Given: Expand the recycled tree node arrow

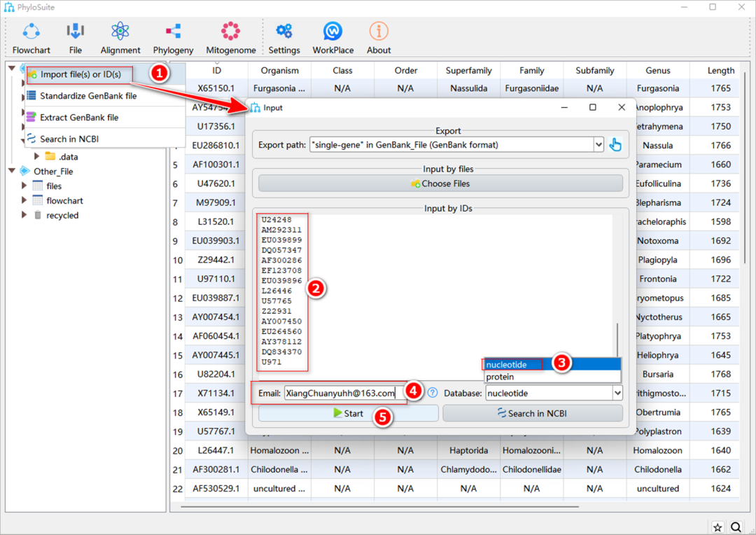Looking at the screenshot, I should (x=24, y=215).
